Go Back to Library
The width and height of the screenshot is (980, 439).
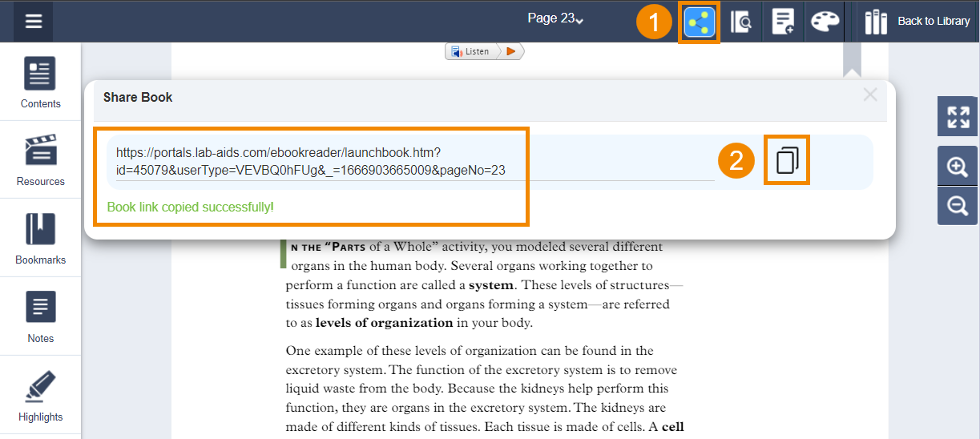pyautogui.click(x=917, y=22)
